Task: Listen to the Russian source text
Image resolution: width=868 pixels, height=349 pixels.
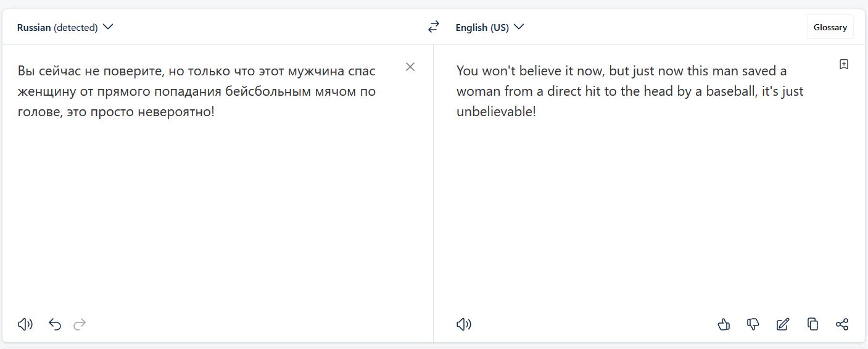Action: click(x=25, y=324)
